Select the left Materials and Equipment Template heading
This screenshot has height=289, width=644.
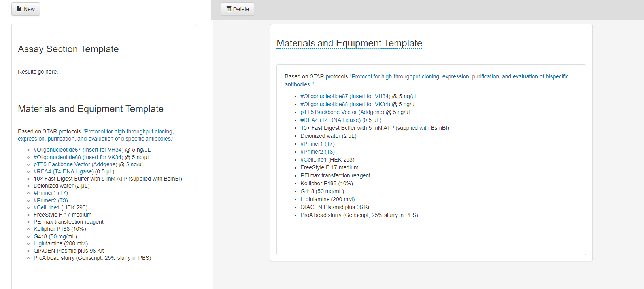(91, 108)
